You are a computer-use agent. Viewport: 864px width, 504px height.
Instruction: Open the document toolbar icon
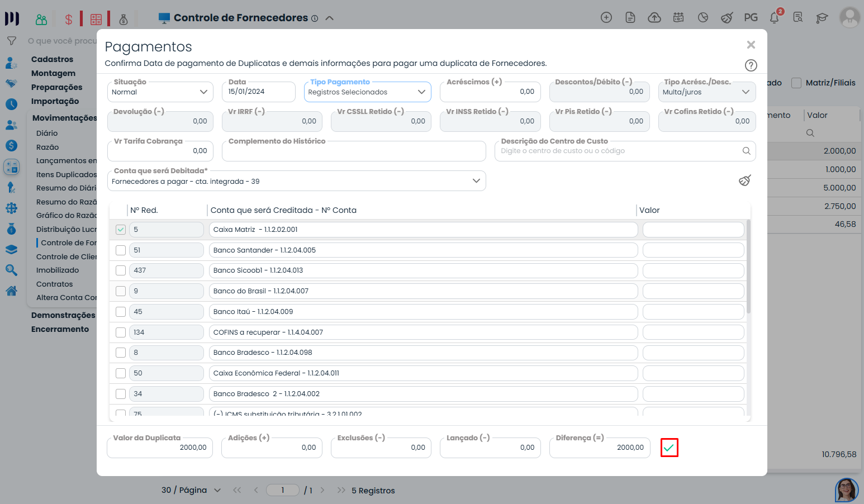tap(630, 18)
